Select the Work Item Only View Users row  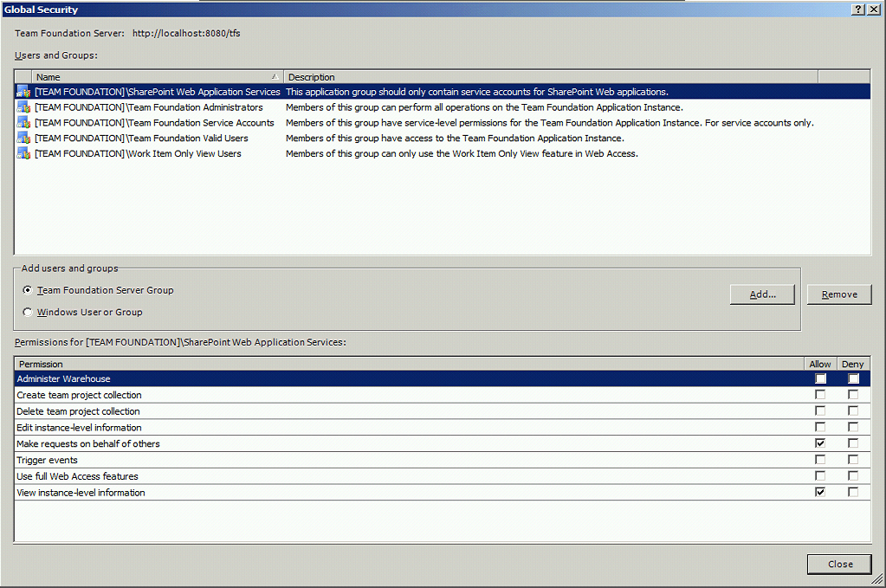(443, 153)
